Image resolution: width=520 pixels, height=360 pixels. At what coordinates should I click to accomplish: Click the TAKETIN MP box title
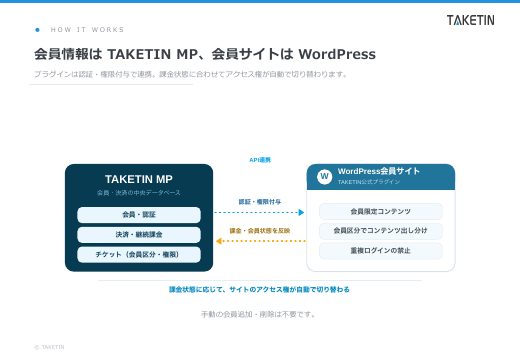(x=139, y=179)
